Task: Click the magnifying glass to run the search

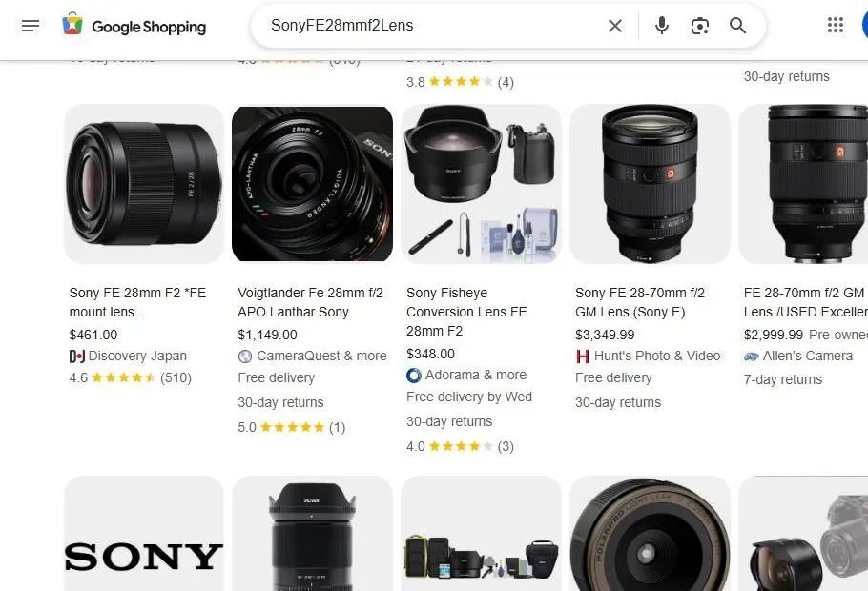Action: click(737, 26)
